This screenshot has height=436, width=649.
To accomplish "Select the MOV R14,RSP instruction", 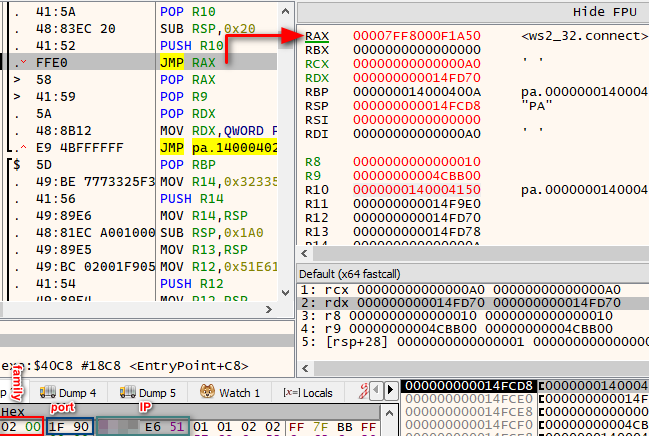I will click(x=204, y=215).
